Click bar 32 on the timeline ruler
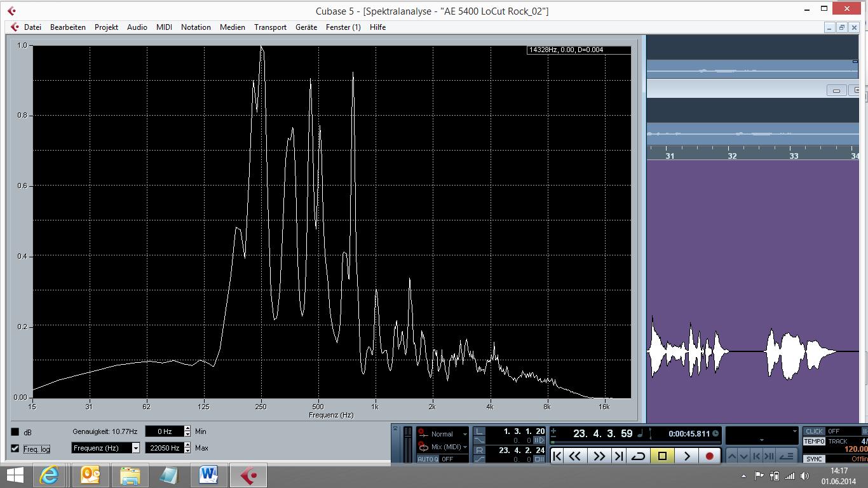 click(732, 156)
